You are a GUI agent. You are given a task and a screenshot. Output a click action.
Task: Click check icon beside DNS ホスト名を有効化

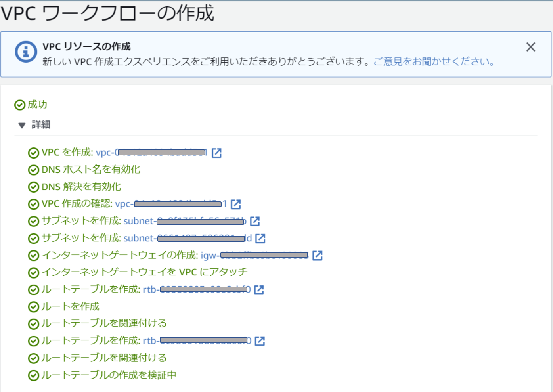34,170
